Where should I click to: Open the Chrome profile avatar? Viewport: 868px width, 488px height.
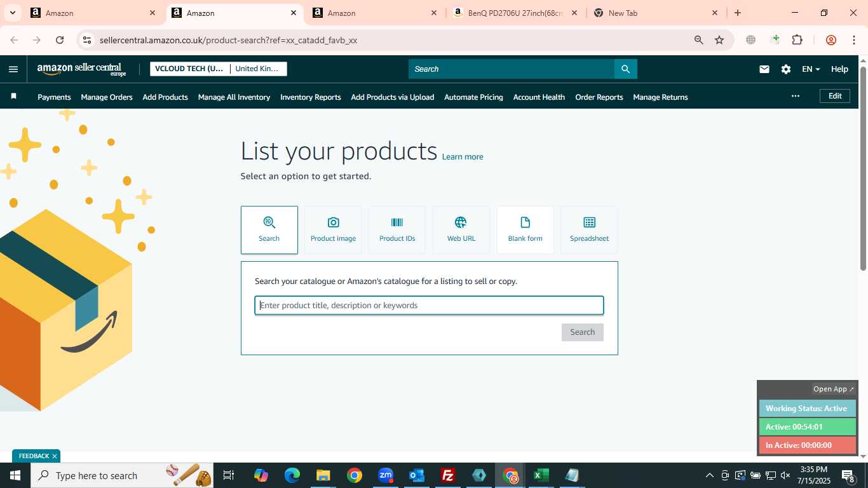[831, 40]
